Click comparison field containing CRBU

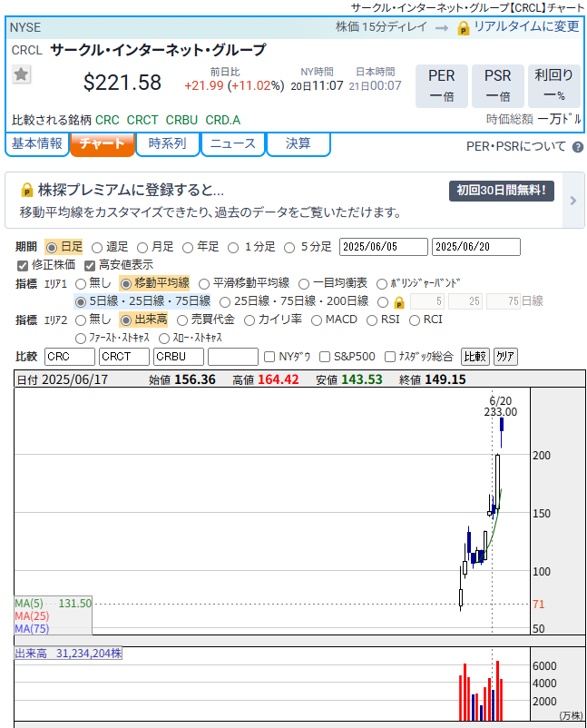pos(179,357)
